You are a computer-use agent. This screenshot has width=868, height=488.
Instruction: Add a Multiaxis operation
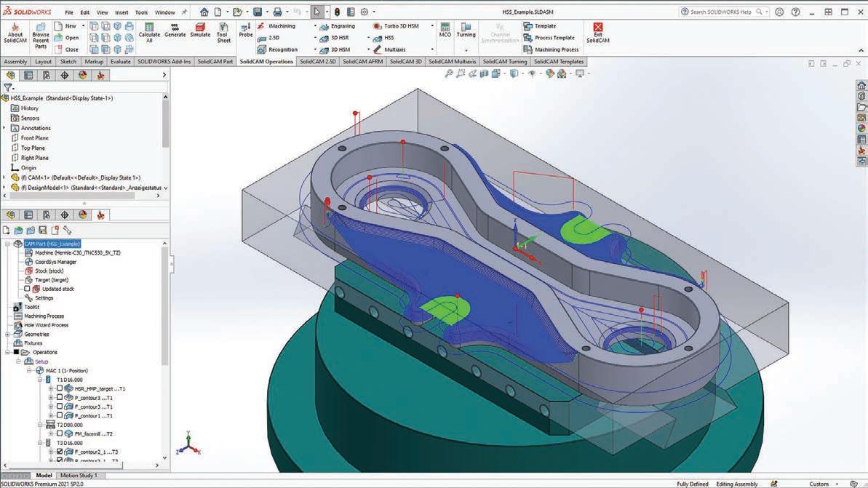pos(389,49)
